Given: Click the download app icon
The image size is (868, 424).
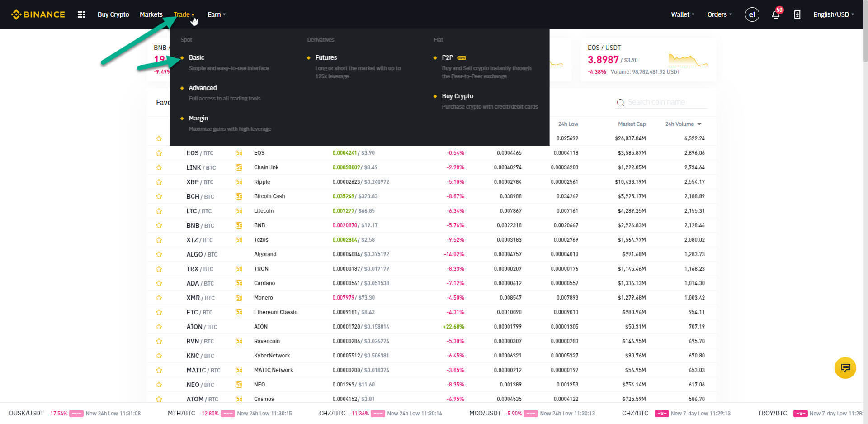Looking at the screenshot, I should click(x=797, y=14).
